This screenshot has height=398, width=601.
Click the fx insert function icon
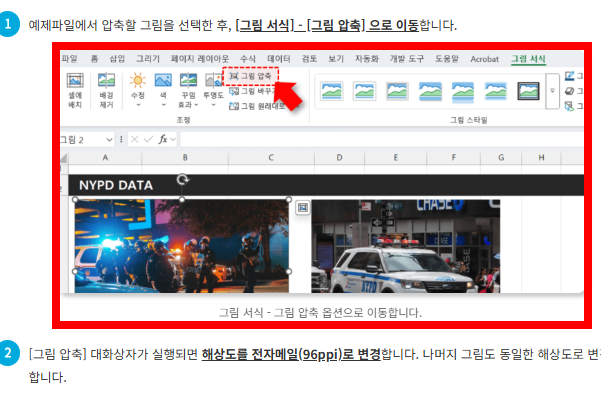(x=163, y=139)
